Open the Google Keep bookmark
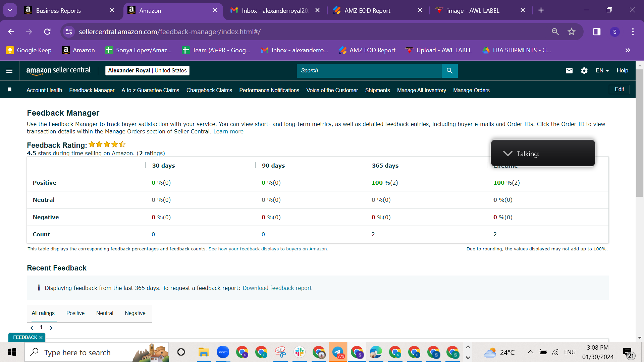The height and width of the screenshot is (362, 644). 29,50
